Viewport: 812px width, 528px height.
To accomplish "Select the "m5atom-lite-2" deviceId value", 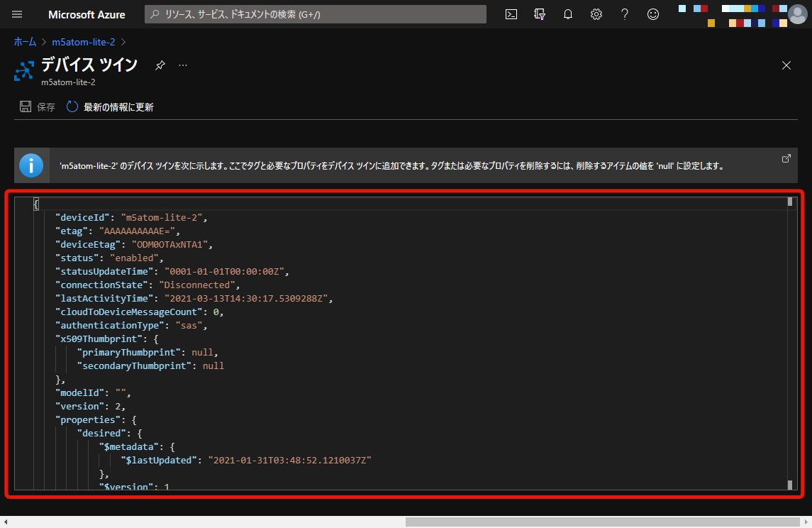I will click(162, 218).
